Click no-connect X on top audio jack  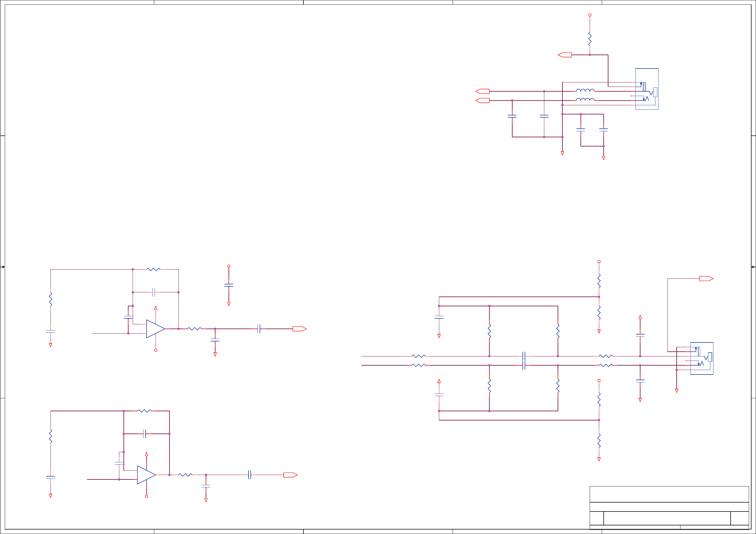point(631,96)
